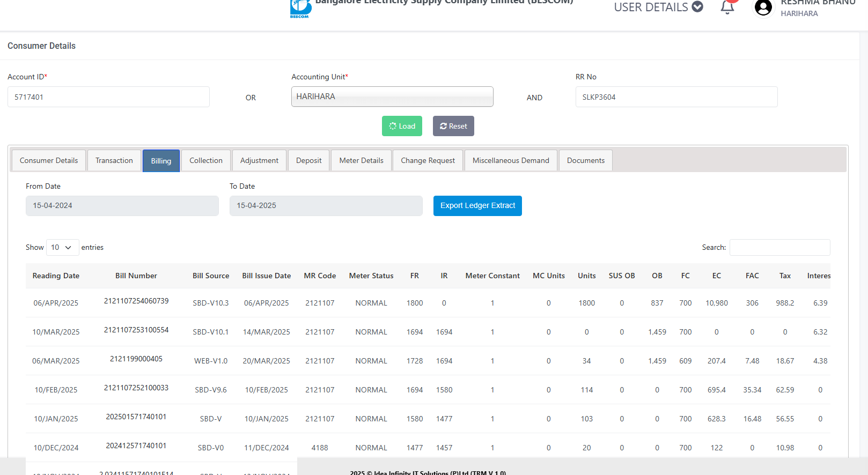The width and height of the screenshot is (868, 475).
Task: Switch to the Consumer Details tab
Action: 49,161
